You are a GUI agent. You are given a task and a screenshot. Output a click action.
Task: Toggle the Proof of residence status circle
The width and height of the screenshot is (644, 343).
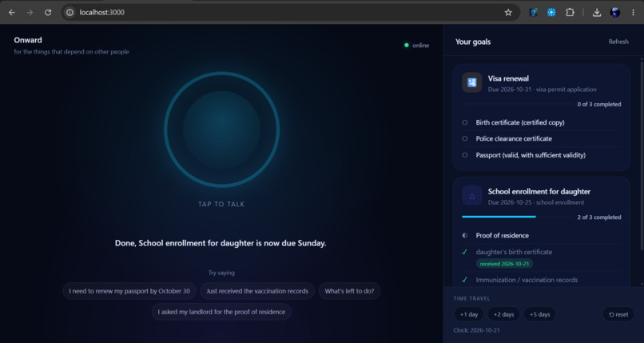tap(465, 235)
